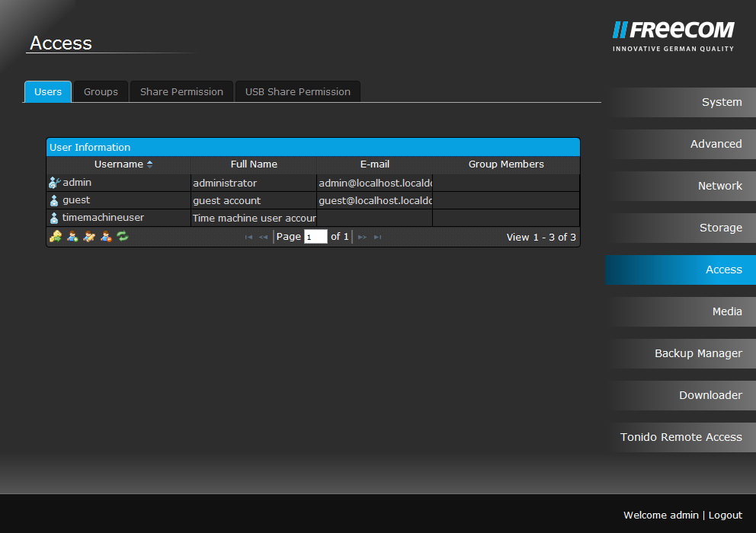Click the 'guest account' full name cell
This screenshot has height=533, width=756.
(254, 200)
